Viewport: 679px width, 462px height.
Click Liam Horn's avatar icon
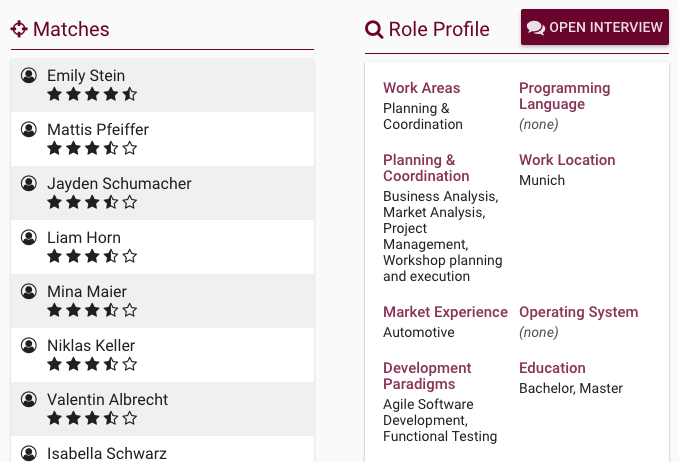[29, 237]
